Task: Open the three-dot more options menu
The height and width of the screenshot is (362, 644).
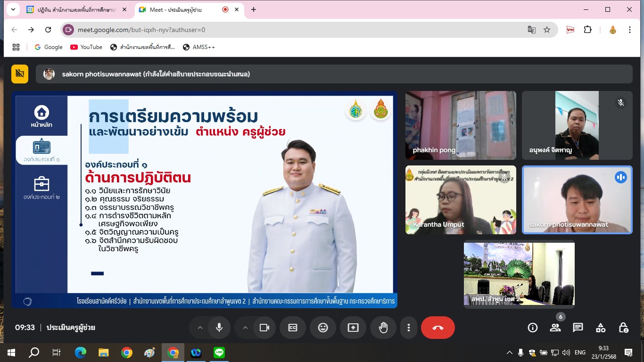Action: click(x=409, y=328)
